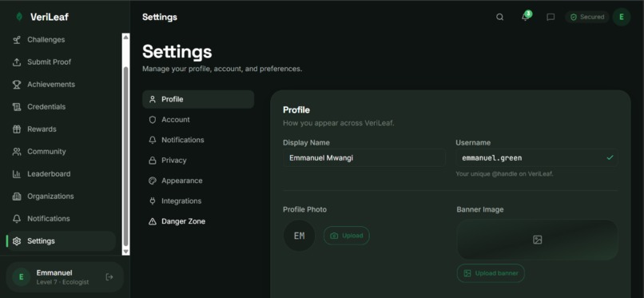
Task: Open Credentials in the sidebar
Action: click(62, 107)
